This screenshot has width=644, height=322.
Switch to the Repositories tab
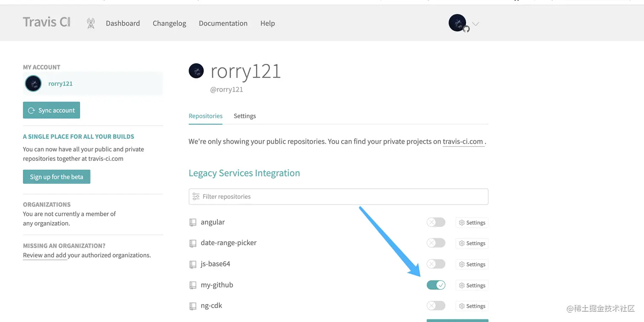[206, 116]
